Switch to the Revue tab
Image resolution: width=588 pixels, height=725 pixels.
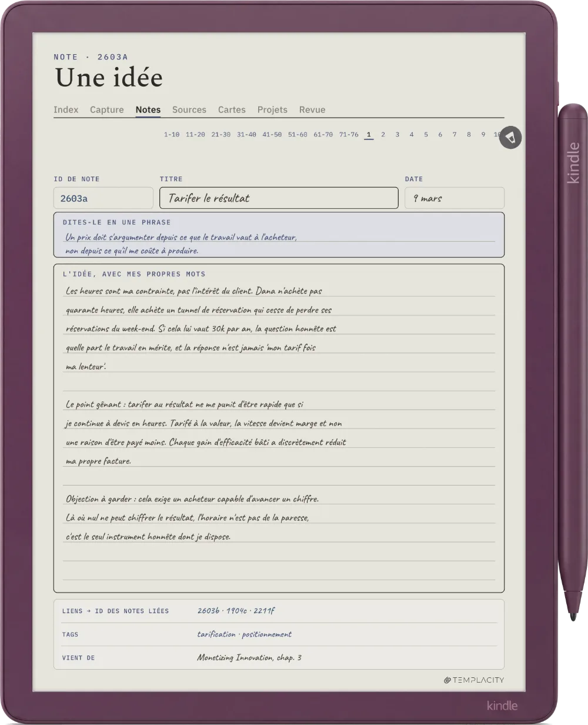pyautogui.click(x=312, y=109)
